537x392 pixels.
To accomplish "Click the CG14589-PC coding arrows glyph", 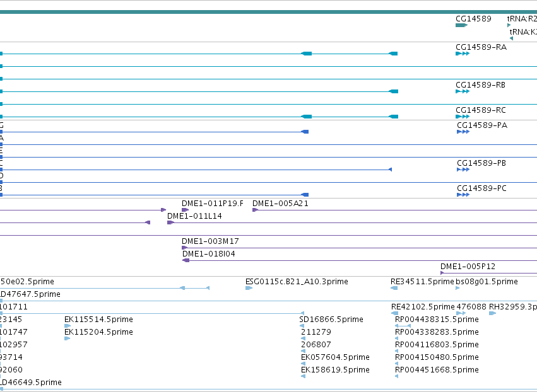I will [463, 195].
